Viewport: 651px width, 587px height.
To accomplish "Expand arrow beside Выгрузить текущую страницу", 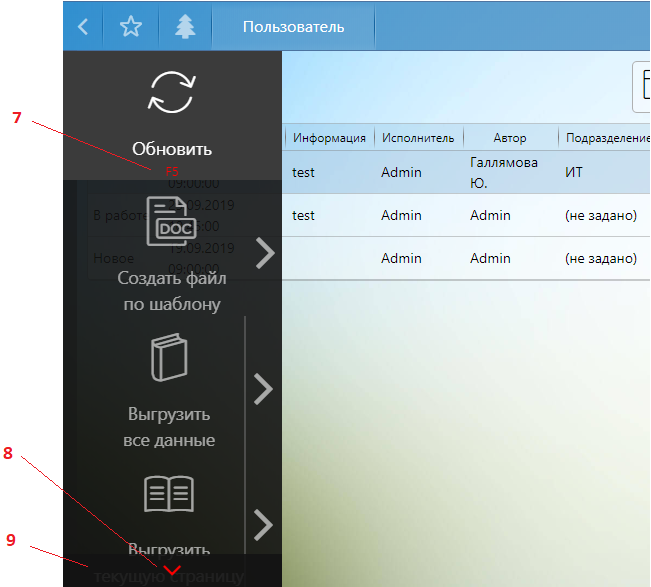I will tap(264, 524).
